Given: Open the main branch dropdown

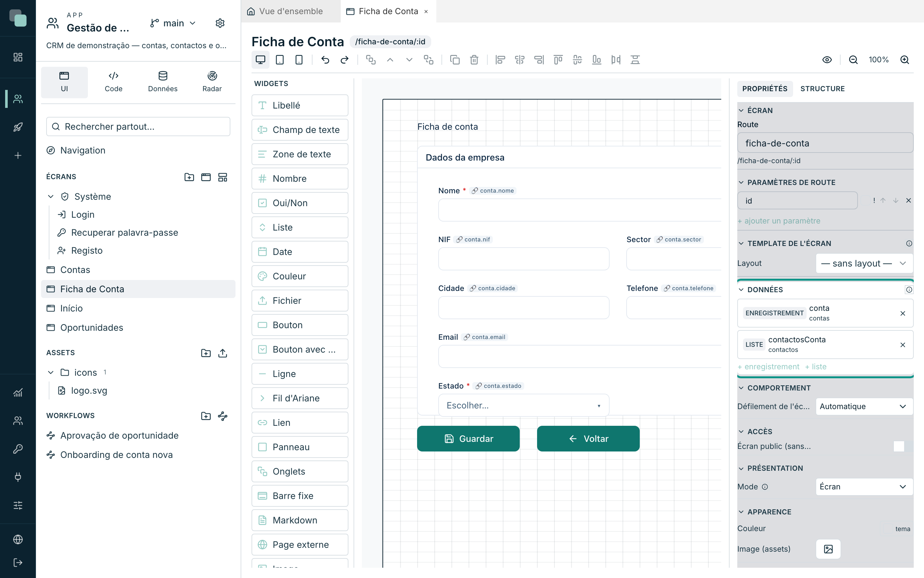Looking at the screenshot, I should point(173,23).
